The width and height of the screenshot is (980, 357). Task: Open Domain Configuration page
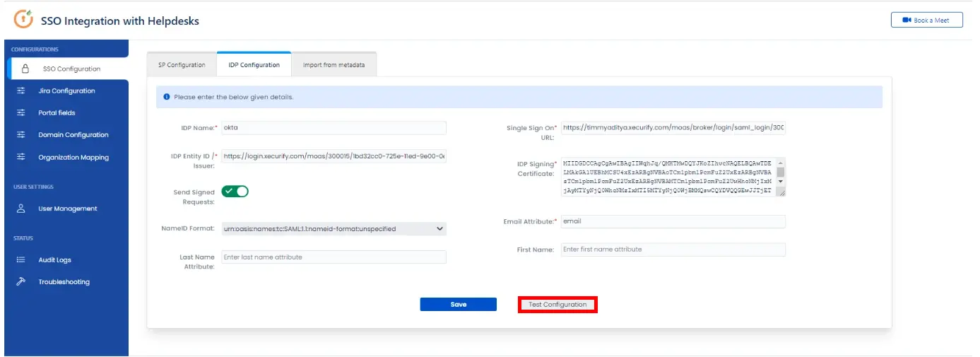pos(66,134)
